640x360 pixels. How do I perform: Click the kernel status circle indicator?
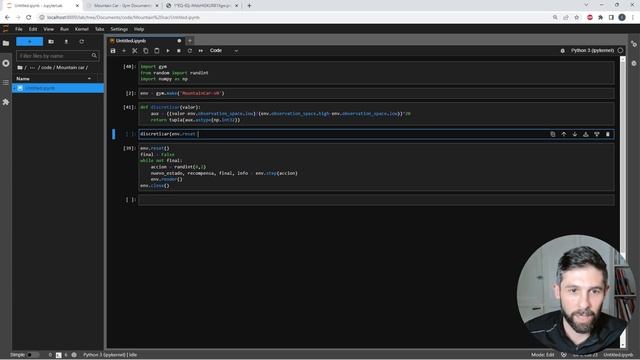click(x=620, y=51)
